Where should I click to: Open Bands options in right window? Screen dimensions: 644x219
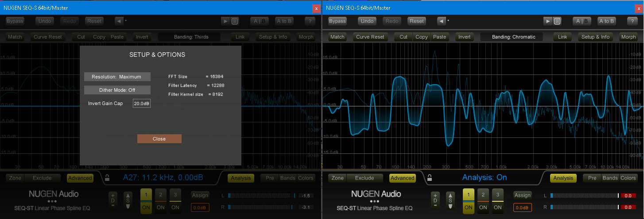tap(610, 178)
